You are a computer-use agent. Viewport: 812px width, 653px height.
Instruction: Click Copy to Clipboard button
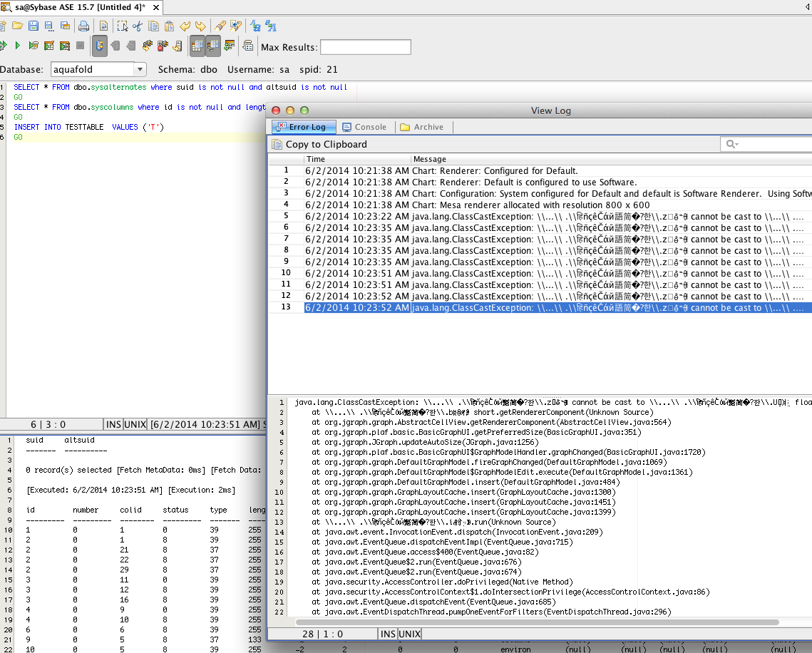(320, 145)
